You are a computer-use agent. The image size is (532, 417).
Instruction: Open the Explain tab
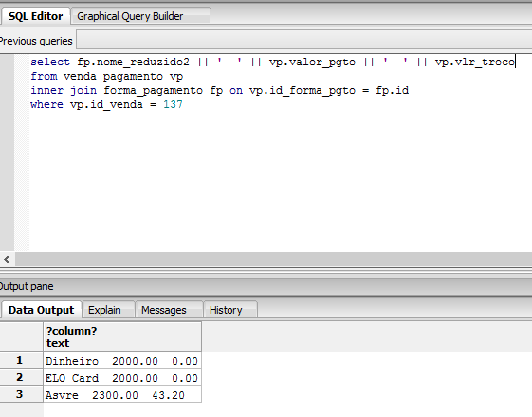(108, 310)
